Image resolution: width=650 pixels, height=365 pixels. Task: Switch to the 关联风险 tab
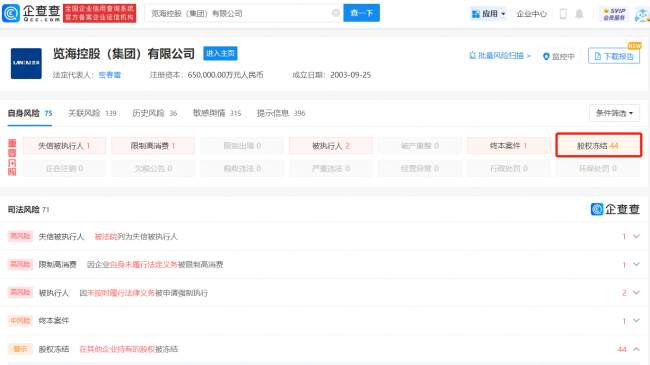point(92,113)
